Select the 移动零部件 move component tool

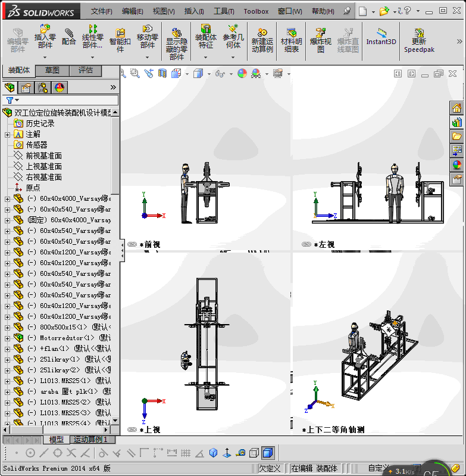tap(148, 37)
